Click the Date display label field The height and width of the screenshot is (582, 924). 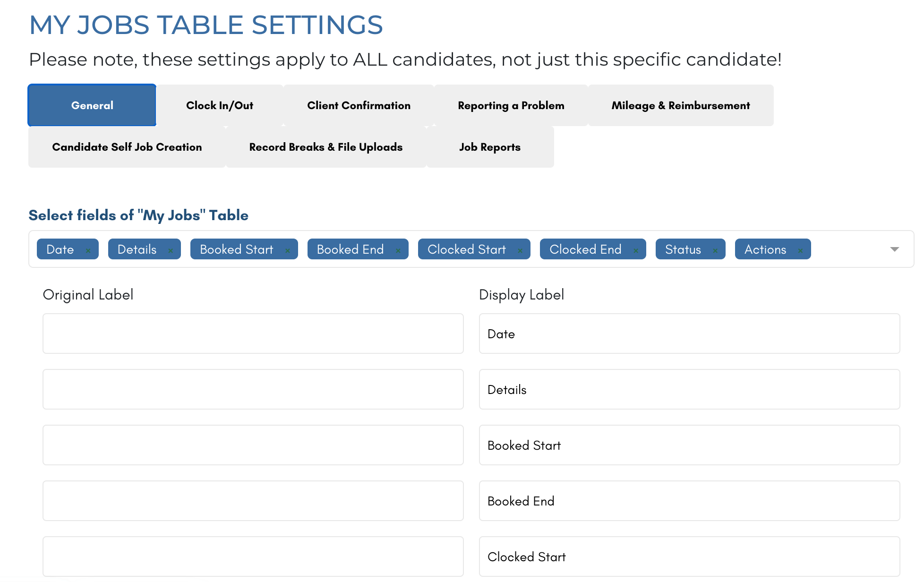point(689,334)
